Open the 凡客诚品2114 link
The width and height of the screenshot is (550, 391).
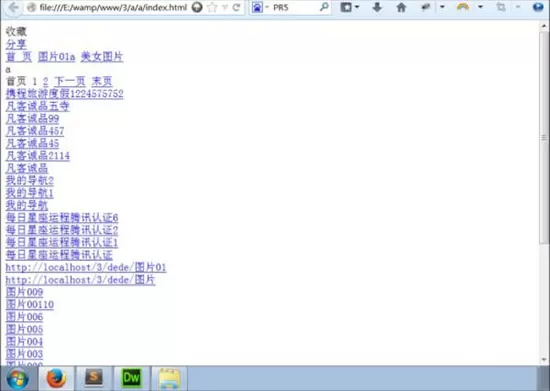[x=38, y=156]
